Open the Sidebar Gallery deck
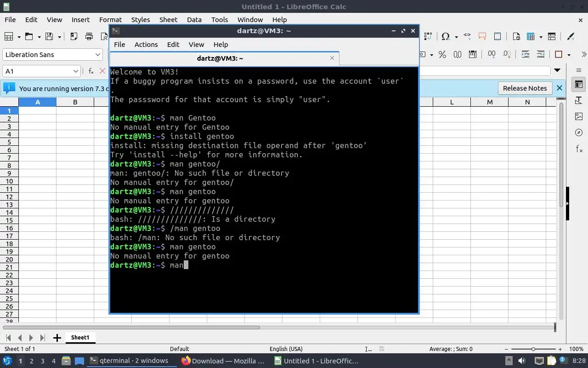This screenshot has height=368, width=588. [579, 116]
